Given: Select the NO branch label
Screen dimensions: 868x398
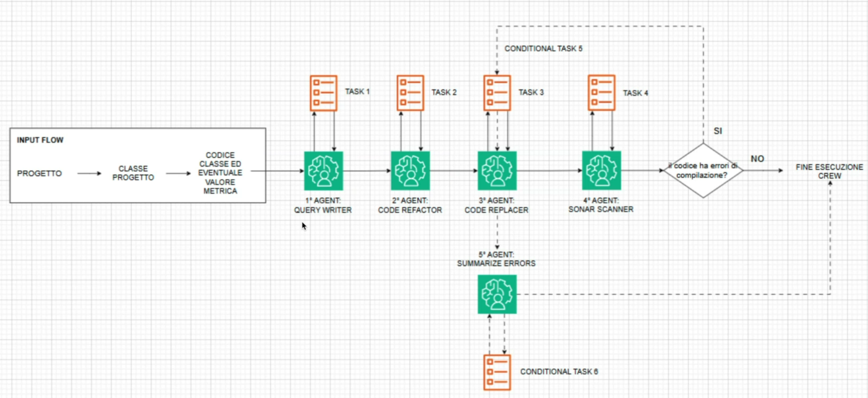Looking at the screenshot, I should [757, 159].
